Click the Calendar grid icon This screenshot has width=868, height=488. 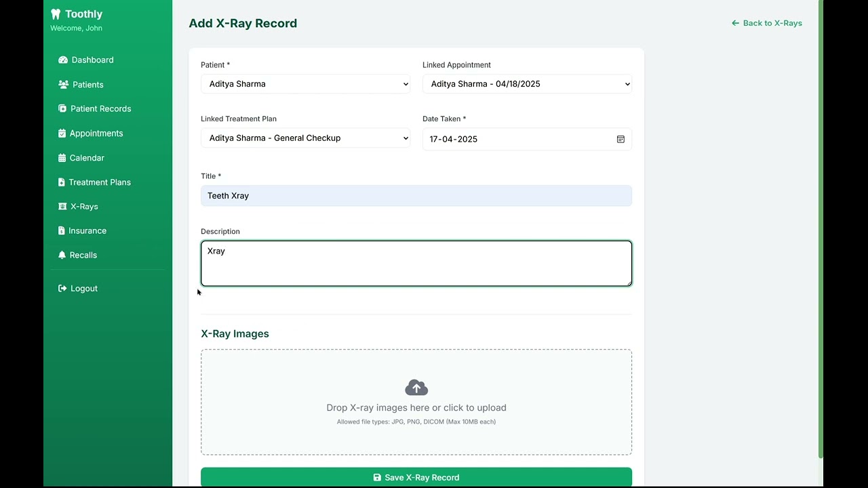(x=62, y=158)
